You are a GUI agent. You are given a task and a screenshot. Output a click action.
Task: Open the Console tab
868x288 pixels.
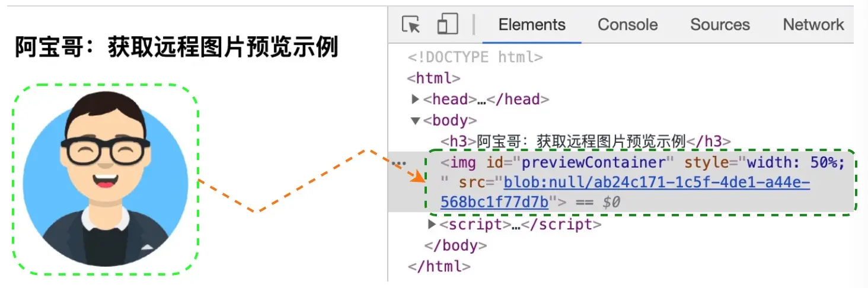pyautogui.click(x=627, y=25)
